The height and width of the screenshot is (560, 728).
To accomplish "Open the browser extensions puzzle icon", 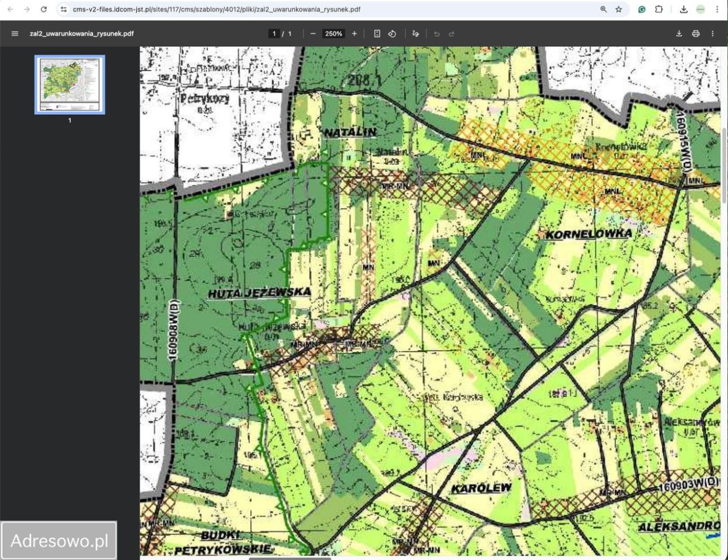I will click(659, 9).
